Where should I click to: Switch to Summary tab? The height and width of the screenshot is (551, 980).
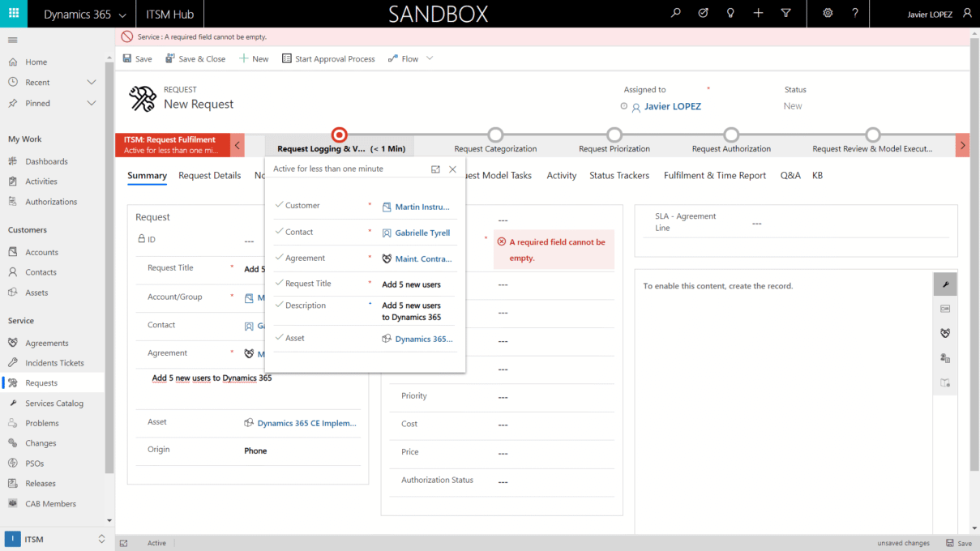coord(147,176)
